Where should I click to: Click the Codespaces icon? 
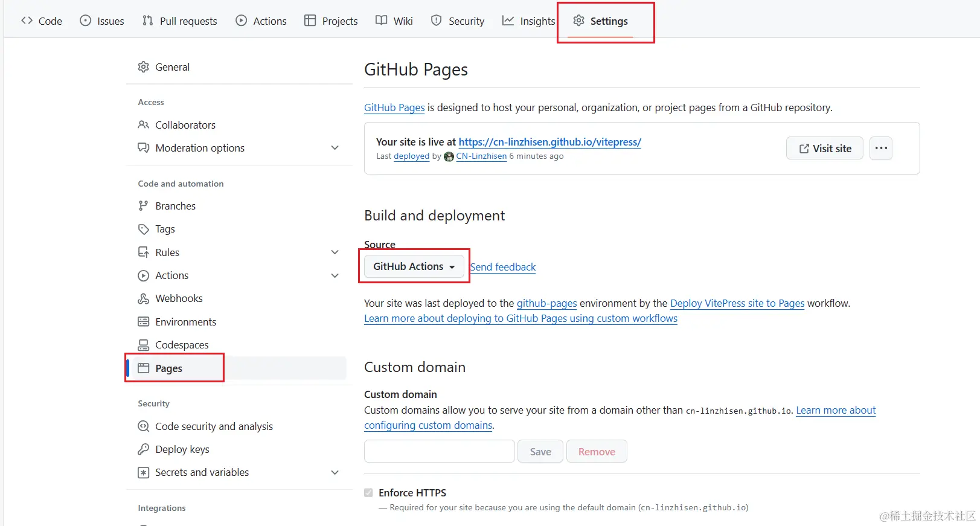(144, 345)
